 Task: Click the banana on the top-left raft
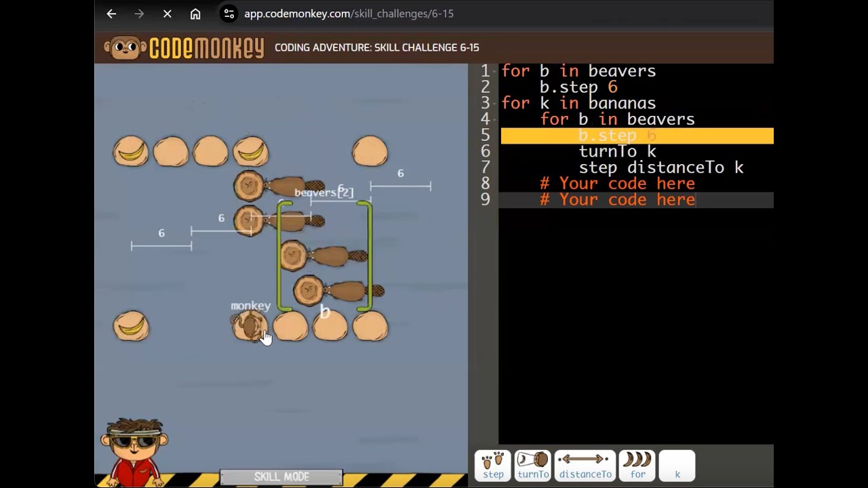click(x=131, y=152)
